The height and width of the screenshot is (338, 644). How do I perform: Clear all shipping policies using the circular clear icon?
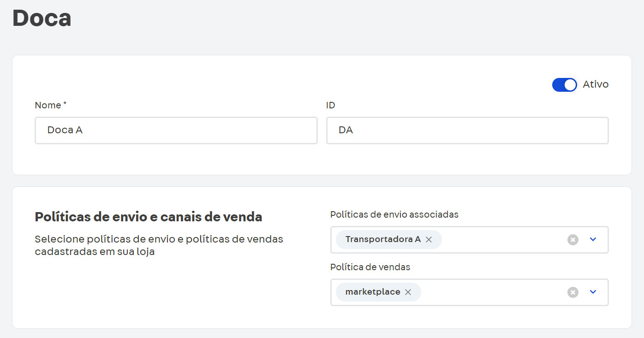click(572, 239)
